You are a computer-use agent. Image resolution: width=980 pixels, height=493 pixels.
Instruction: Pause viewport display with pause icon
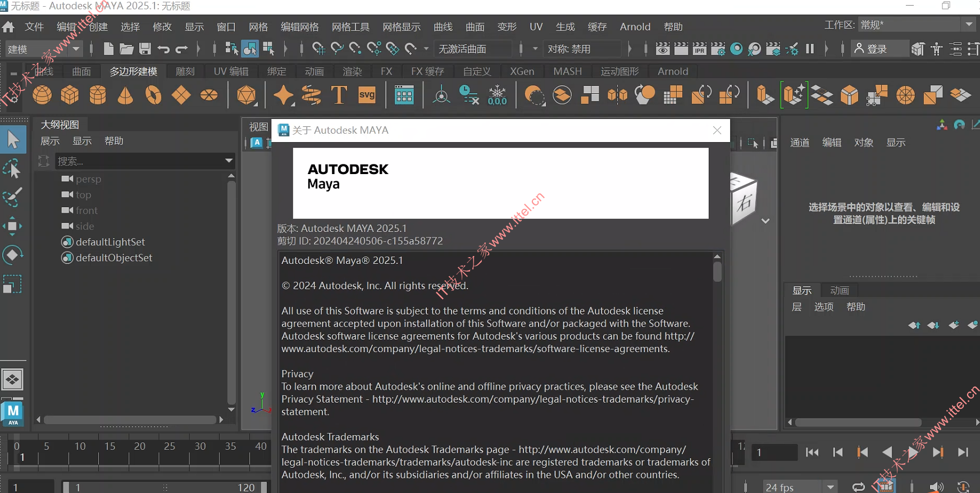click(810, 49)
